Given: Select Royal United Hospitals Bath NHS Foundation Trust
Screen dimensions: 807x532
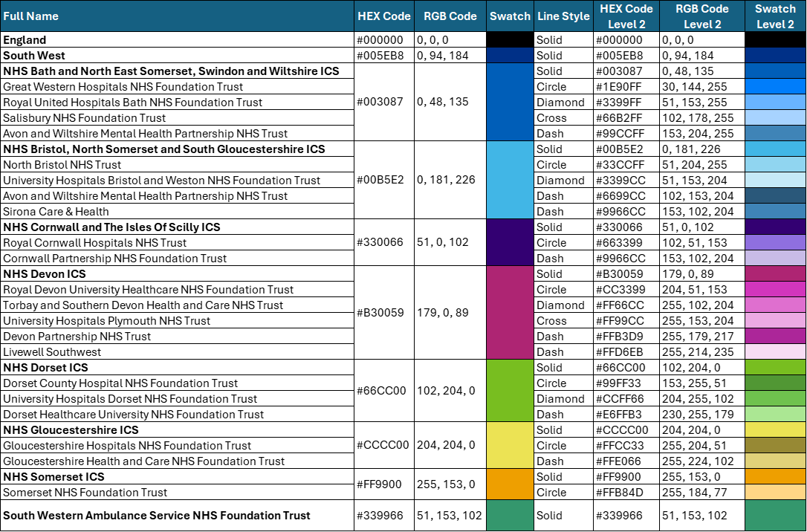Looking at the screenshot, I should pos(177,102).
